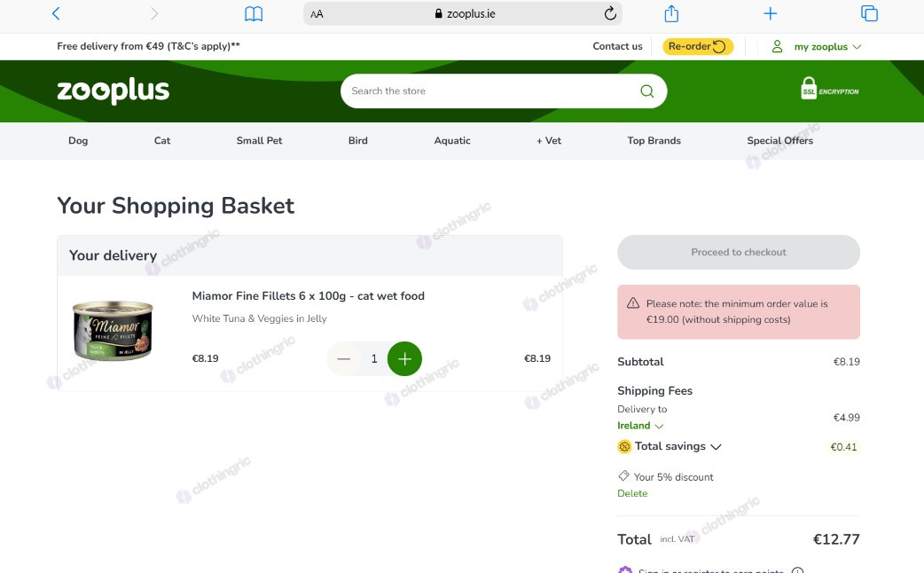This screenshot has width=924, height=573.
Task: Click the free delivery T&C's notice
Action: point(148,46)
